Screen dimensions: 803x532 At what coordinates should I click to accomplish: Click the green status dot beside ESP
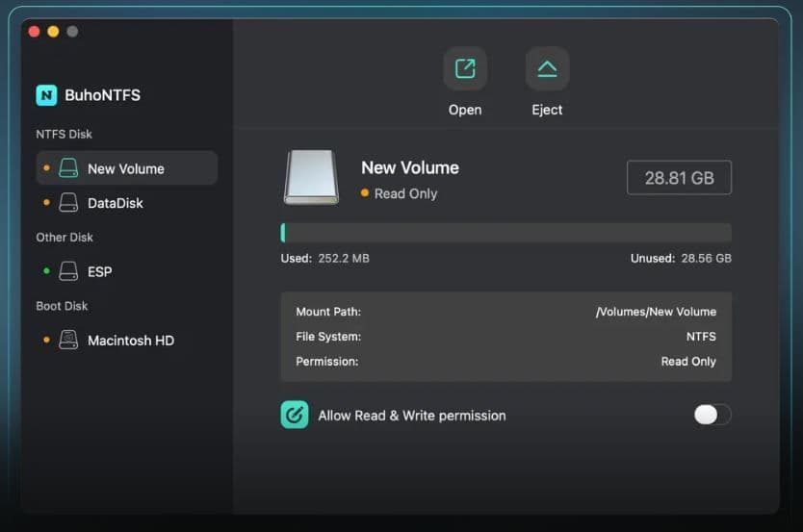(x=46, y=270)
